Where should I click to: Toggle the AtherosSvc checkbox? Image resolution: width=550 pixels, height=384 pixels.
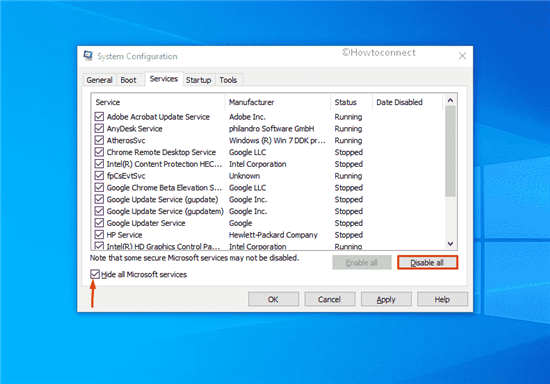99,140
